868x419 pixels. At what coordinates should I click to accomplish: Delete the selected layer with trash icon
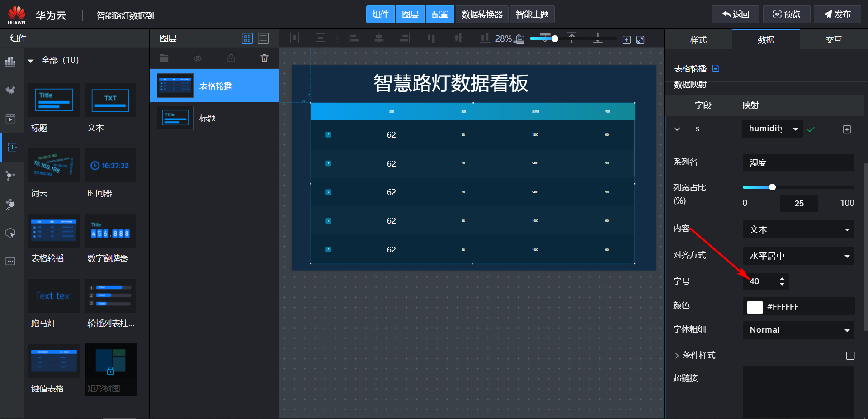pos(264,58)
